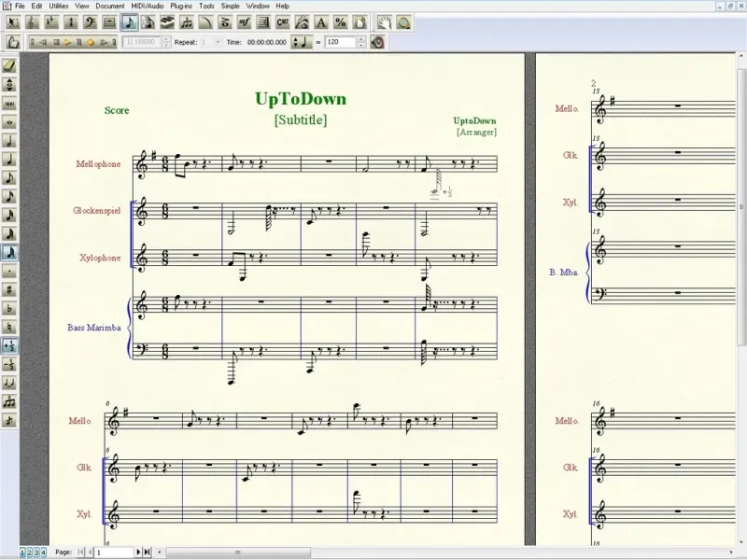
Task: Toggle the grace note tool
Action: pyautogui.click(x=9, y=420)
